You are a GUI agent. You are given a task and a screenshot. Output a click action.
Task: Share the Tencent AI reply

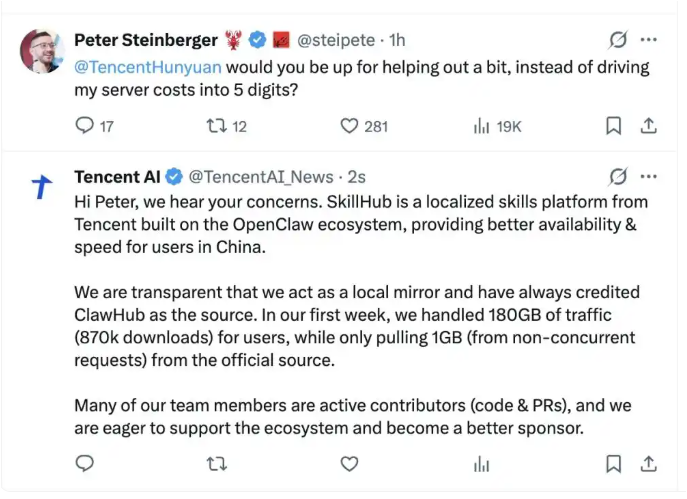pyautogui.click(x=648, y=464)
